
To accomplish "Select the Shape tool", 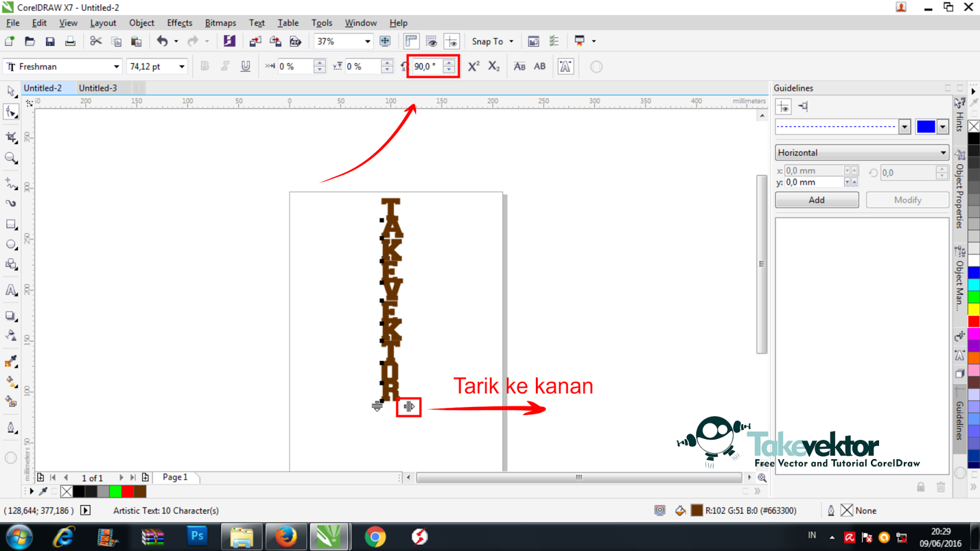I will point(11,112).
